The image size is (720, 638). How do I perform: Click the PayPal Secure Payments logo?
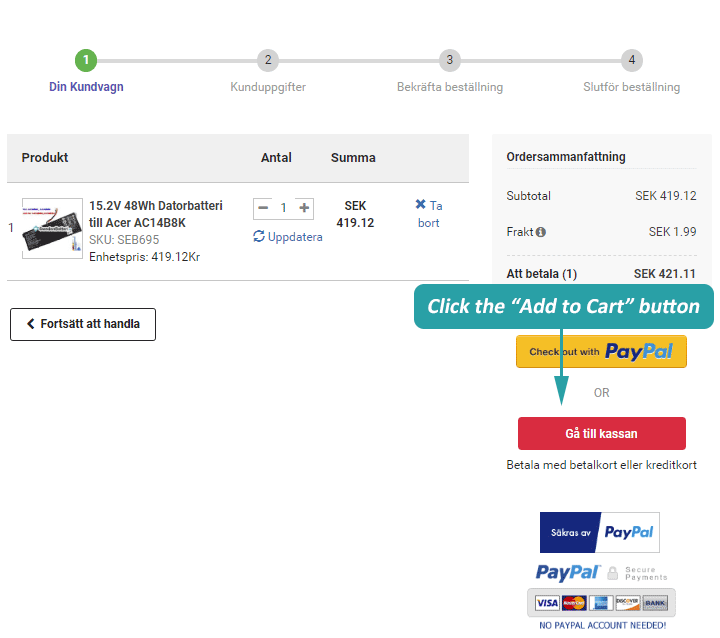coord(599,572)
